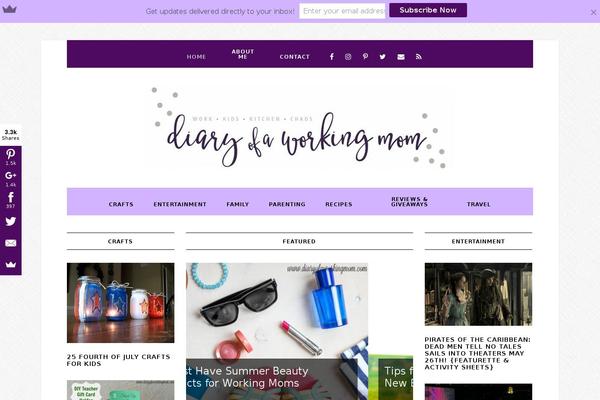The height and width of the screenshot is (400, 600).
Task: Open the Twitter icon in top navigation
Action: pyautogui.click(x=383, y=57)
